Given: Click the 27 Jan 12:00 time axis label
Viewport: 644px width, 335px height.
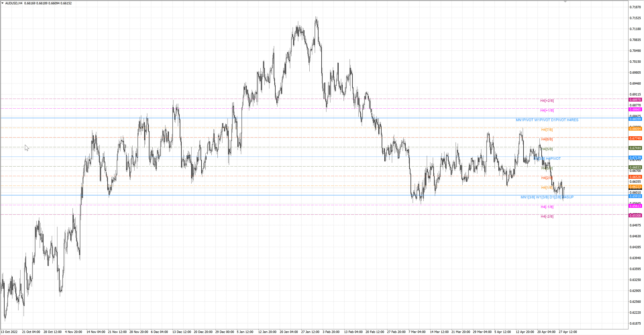Looking at the screenshot, I should point(310,332).
